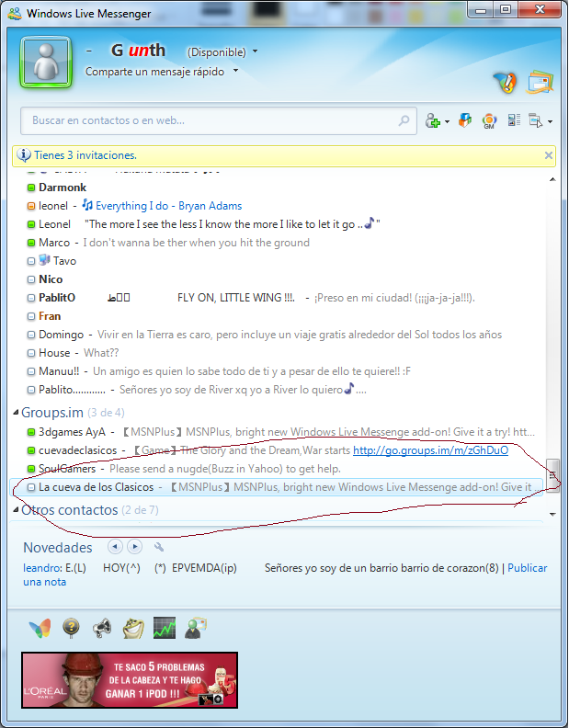The width and height of the screenshot is (569, 728).
Task: Click the music note icon beside leonel
Action: [87, 205]
